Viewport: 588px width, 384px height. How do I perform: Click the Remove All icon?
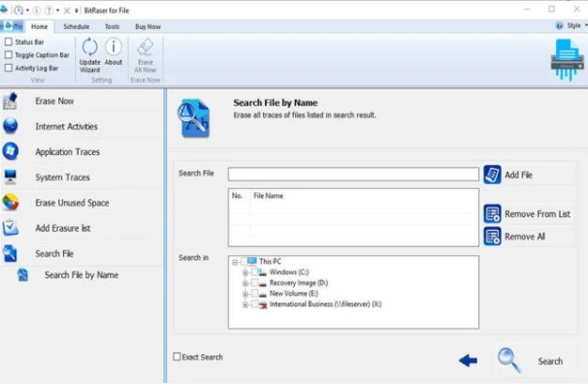tap(492, 237)
